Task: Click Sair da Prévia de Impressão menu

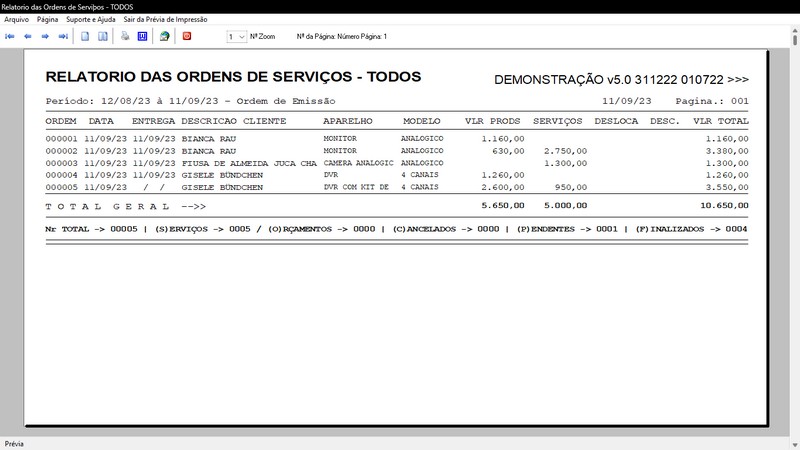Action: tap(165, 19)
